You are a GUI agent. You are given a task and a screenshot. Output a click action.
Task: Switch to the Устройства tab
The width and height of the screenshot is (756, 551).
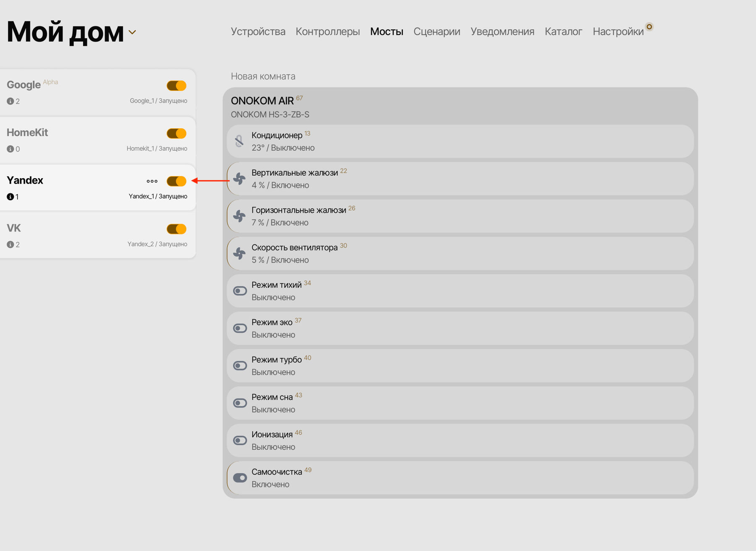tap(258, 32)
